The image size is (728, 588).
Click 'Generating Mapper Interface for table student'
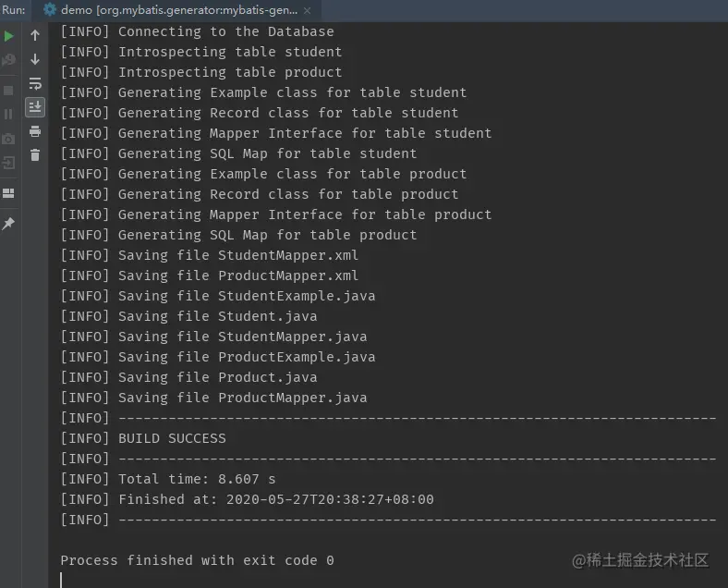click(276, 133)
